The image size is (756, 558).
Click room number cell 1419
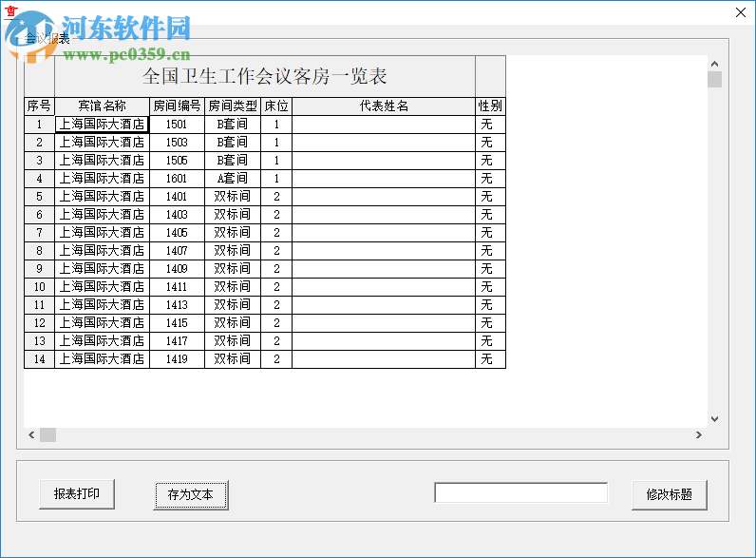pyautogui.click(x=177, y=359)
